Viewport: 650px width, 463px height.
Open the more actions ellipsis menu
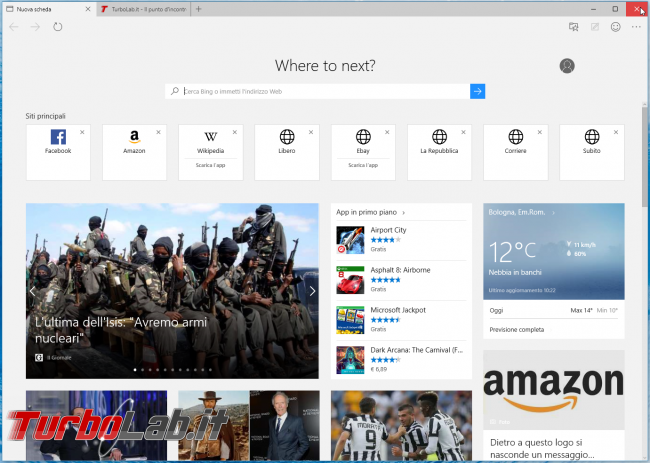pos(636,27)
